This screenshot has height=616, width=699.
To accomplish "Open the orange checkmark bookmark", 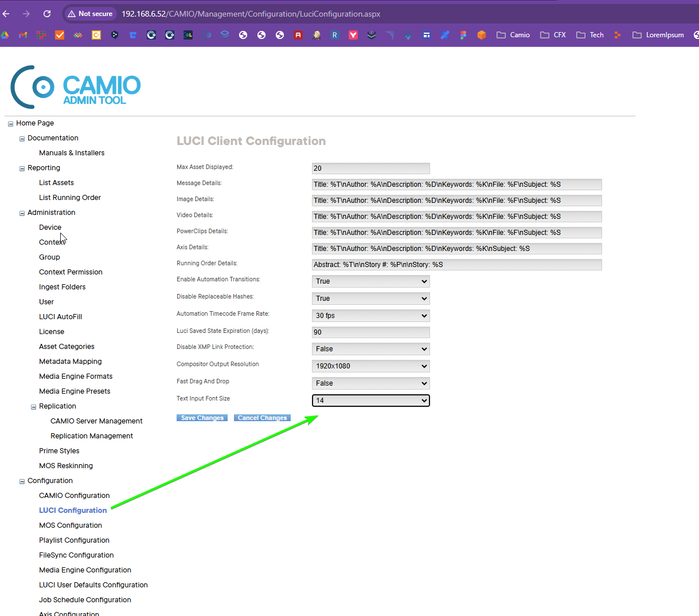I will [60, 35].
